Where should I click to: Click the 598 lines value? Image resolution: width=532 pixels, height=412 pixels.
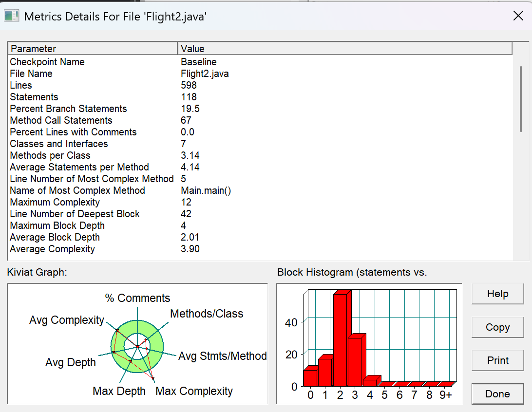pyautogui.click(x=189, y=85)
